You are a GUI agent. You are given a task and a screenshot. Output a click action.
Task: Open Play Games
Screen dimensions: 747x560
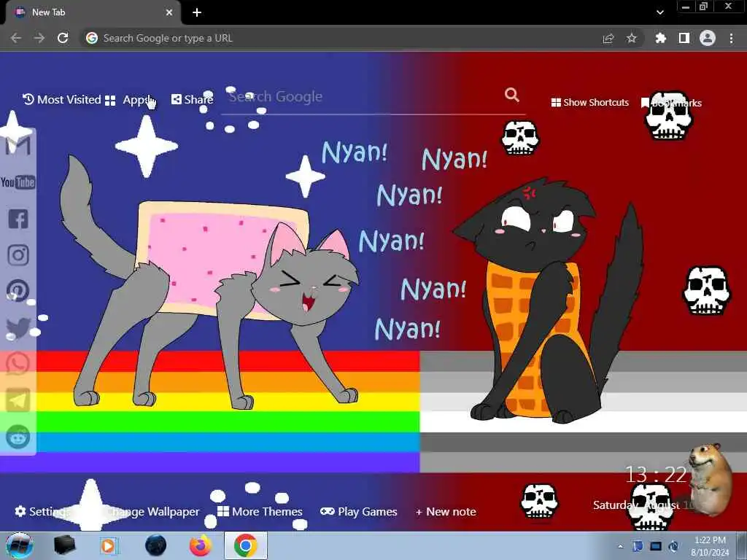[358, 511]
